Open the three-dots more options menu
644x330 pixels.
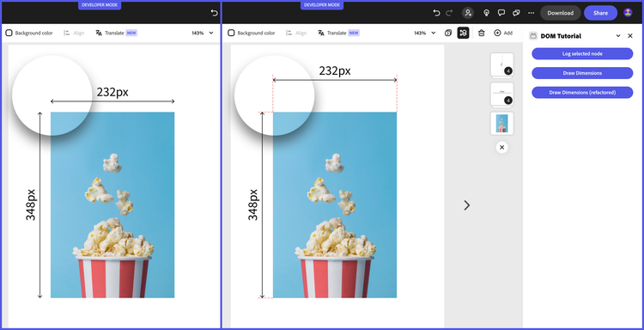(531, 13)
